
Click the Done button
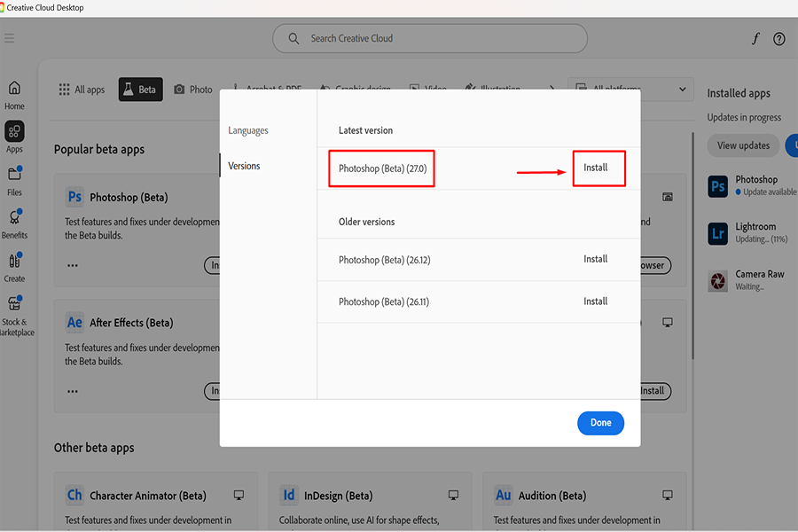[600, 423]
